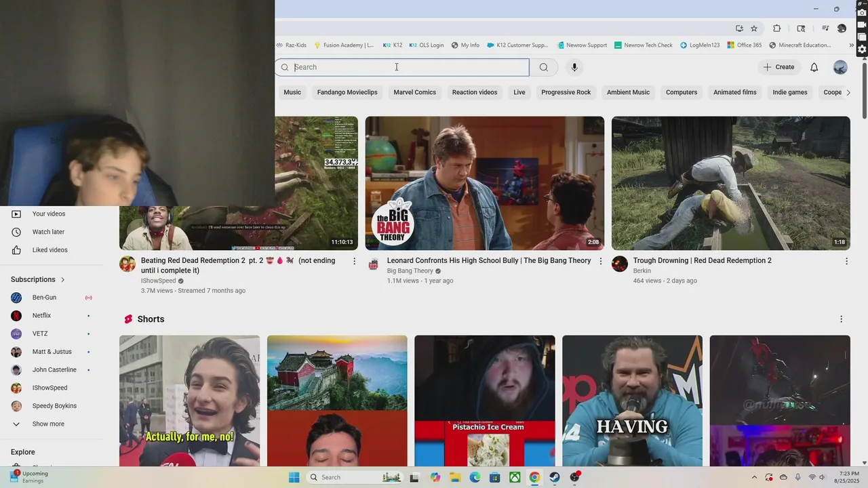Open Speedy Boykins subscription
The image size is (868, 488).
tap(54, 406)
